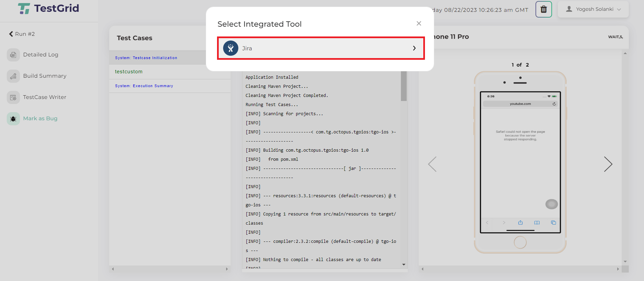Image resolution: width=644 pixels, height=281 pixels.
Task: Click the Test Cases panel heading
Action: coord(135,38)
